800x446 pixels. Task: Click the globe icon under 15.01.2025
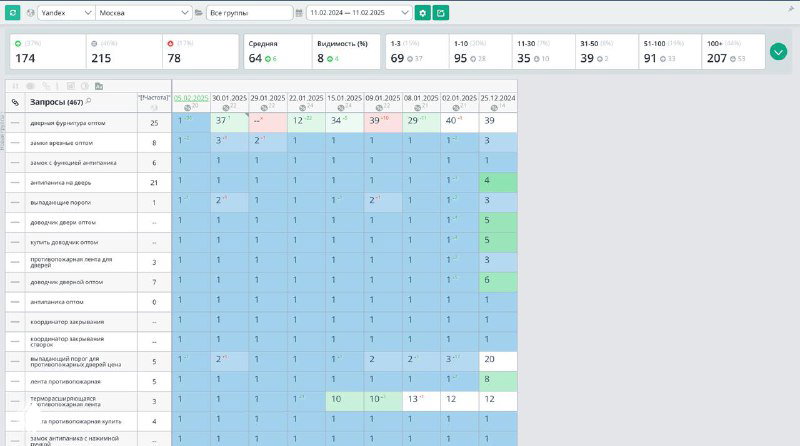341,108
